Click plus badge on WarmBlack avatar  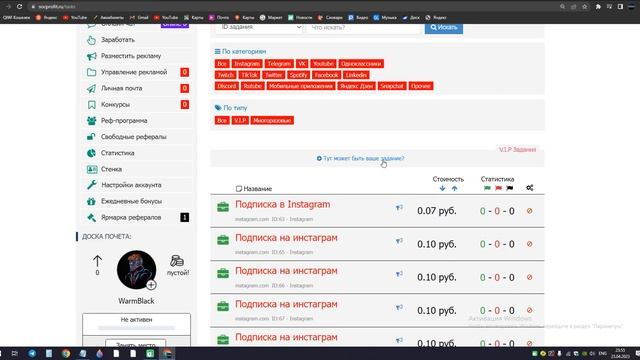tap(151, 285)
